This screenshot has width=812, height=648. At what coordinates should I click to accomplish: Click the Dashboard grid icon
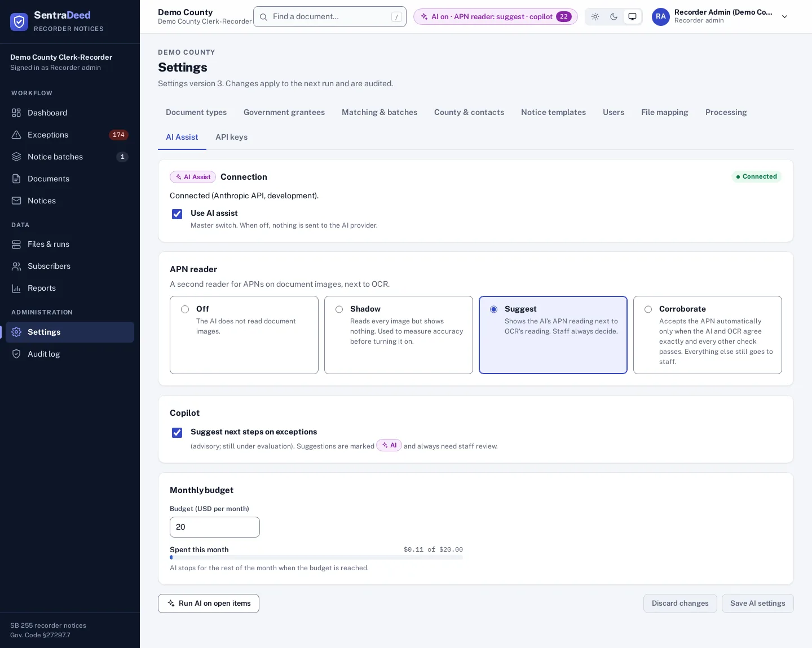click(x=16, y=113)
